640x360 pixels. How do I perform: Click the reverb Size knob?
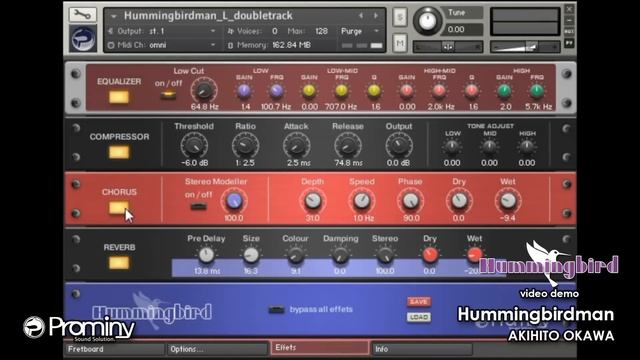pos(251,256)
